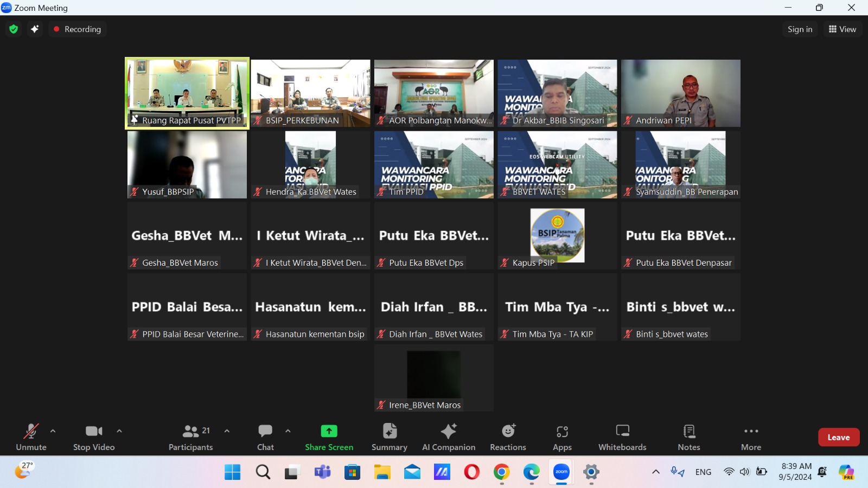Open the ENG language switcher
This screenshot has width=868, height=488.
[x=703, y=472]
